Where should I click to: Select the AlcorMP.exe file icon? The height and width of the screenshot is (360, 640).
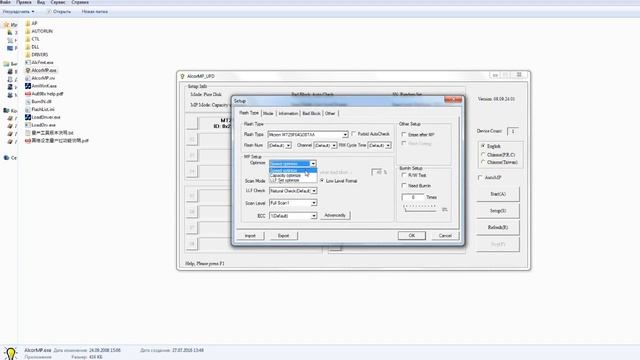(x=28, y=70)
